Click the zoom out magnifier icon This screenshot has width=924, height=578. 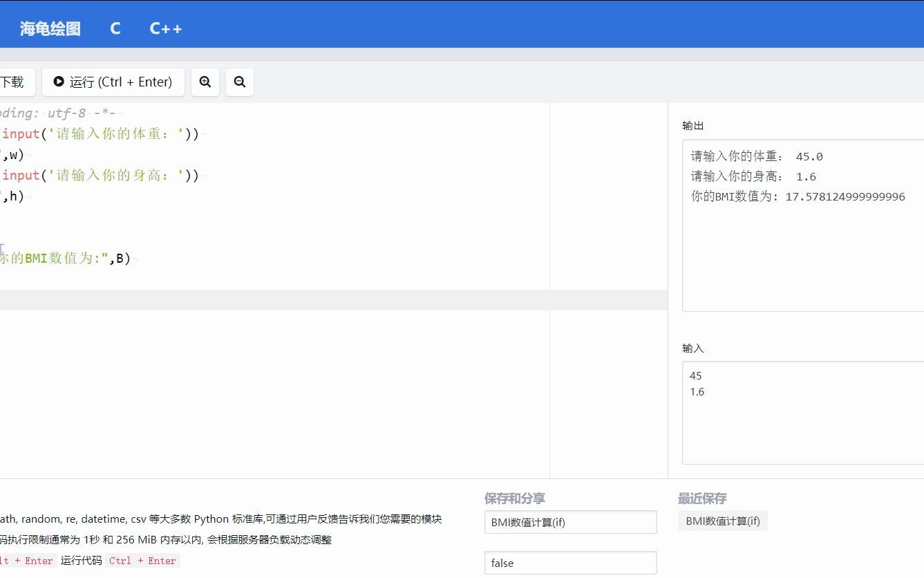[x=240, y=82]
